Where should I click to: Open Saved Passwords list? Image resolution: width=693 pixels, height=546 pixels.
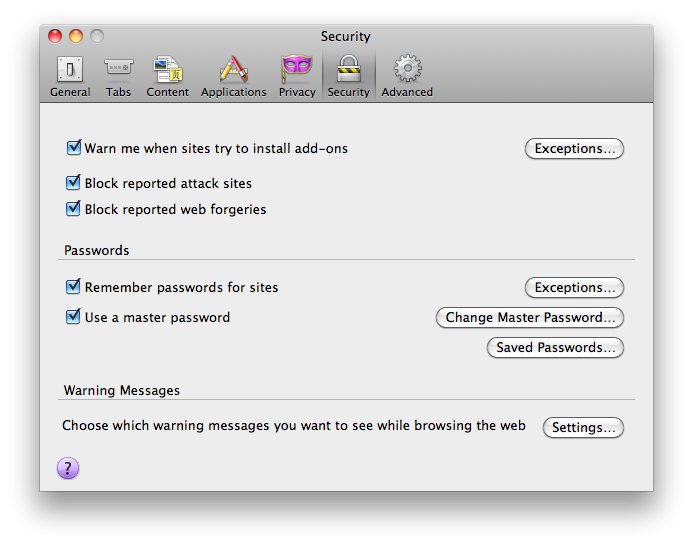pos(555,347)
